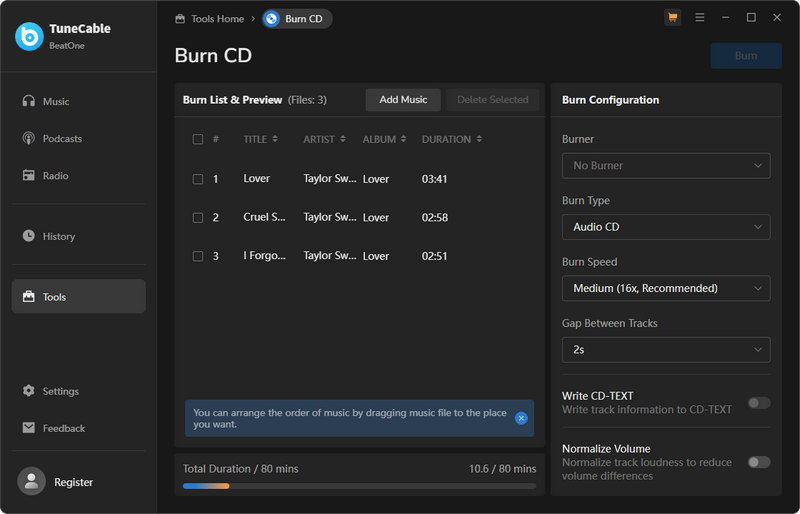Sort list by ARTIST column arrows

(x=343, y=139)
